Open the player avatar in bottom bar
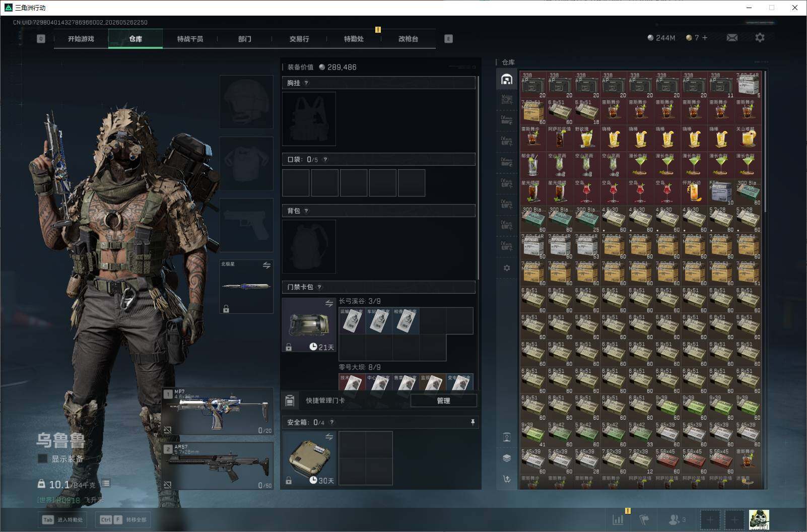 [x=759, y=519]
